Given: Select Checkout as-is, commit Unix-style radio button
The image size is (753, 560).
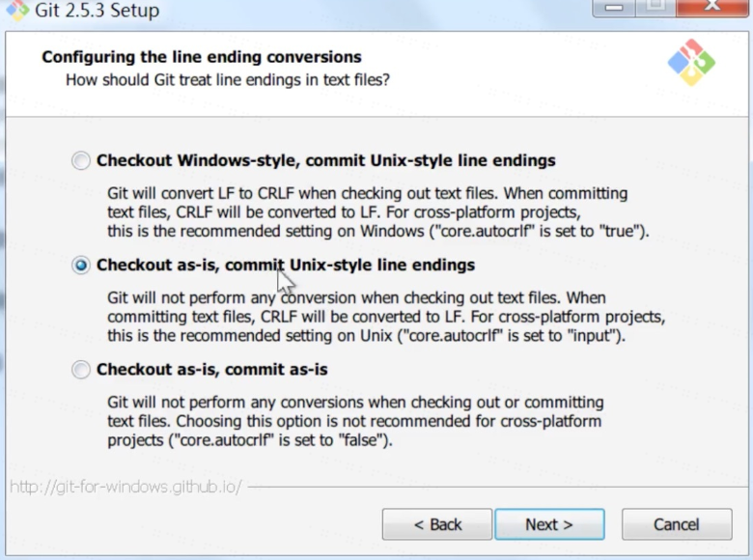Looking at the screenshot, I should click(81, 266).
